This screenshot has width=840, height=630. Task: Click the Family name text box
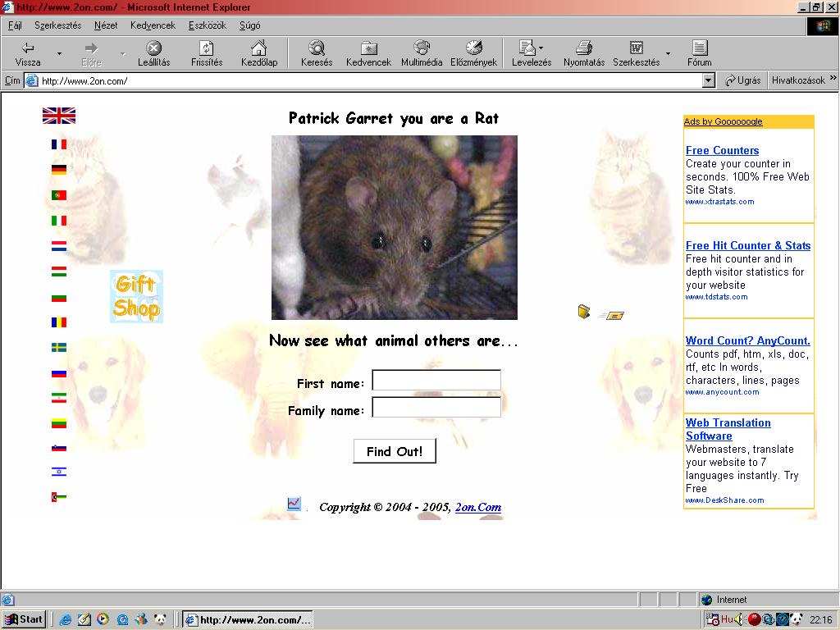tap(436, 408)
